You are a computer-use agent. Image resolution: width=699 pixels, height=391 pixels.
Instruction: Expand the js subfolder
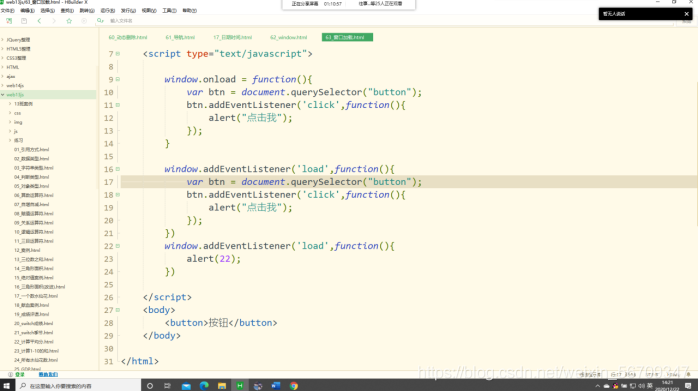(x=10, y=132)
